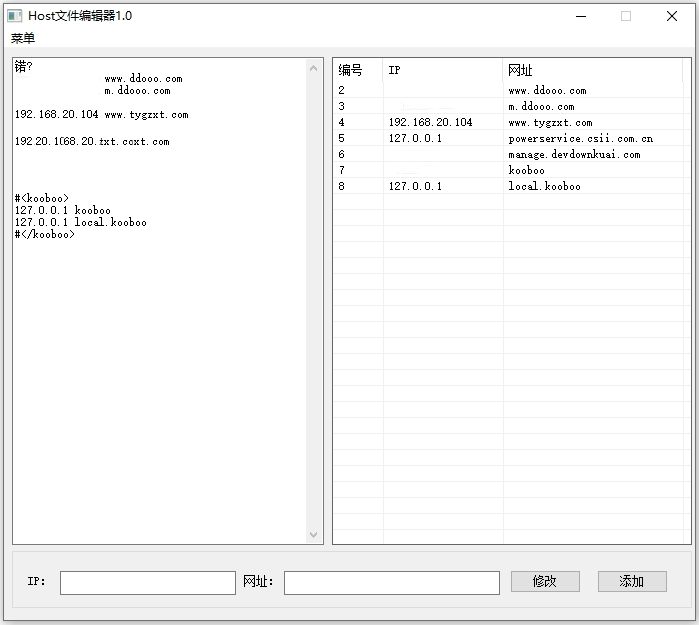Viewport: 699px width, 625px height.
Task: Select the m.ddooo.com table row
Action: point(541,106)
